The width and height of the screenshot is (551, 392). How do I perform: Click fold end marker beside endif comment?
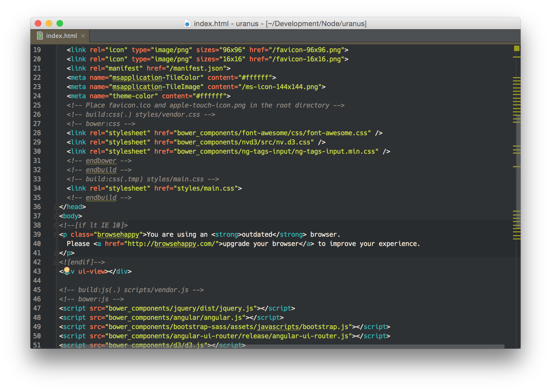(56, 262)
